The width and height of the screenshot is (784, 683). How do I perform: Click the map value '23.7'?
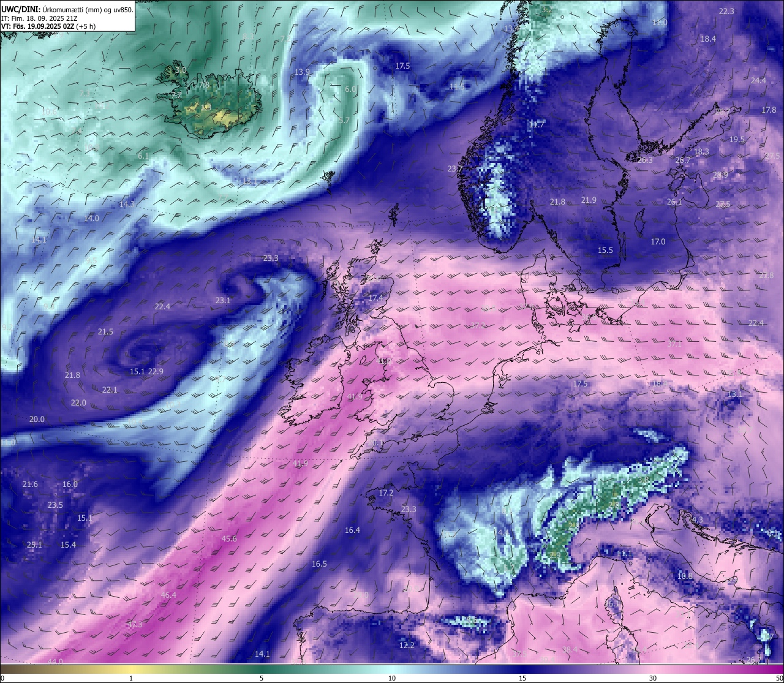click(x=454, y=168)
